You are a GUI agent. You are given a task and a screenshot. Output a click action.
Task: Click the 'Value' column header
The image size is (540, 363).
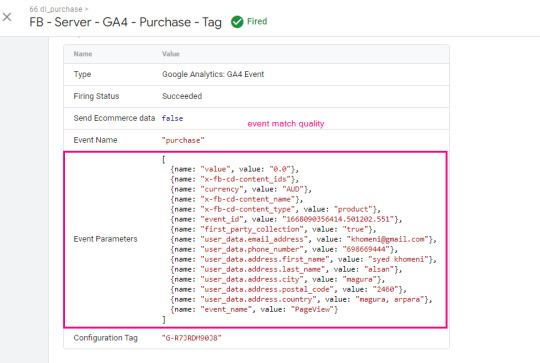(x=171, y=54)
